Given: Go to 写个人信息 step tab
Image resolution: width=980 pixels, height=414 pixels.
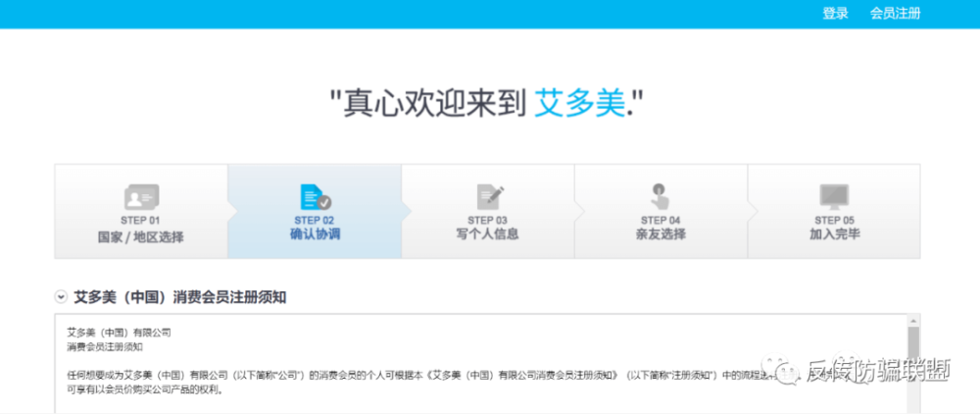Looking at the screenshot, I should pyautogui.click(x=487, y=211).
